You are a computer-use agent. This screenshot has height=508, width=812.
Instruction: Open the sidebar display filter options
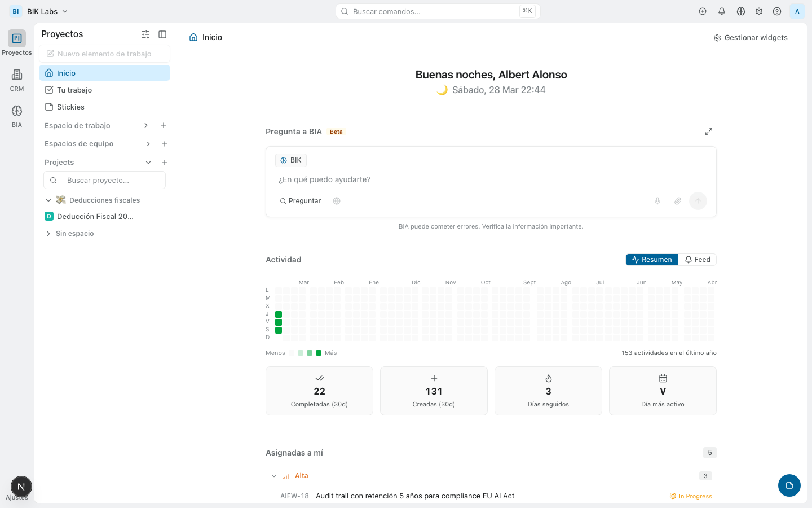coord(145,34)
